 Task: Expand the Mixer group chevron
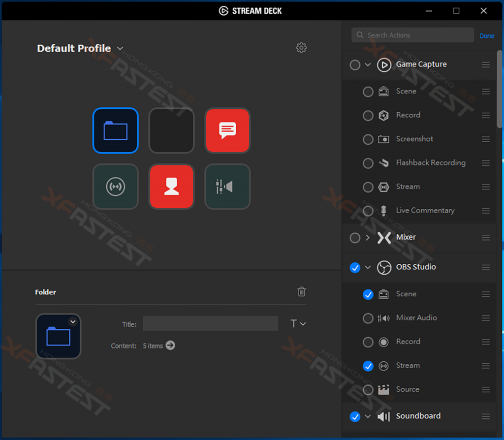[x=368, y=238]
